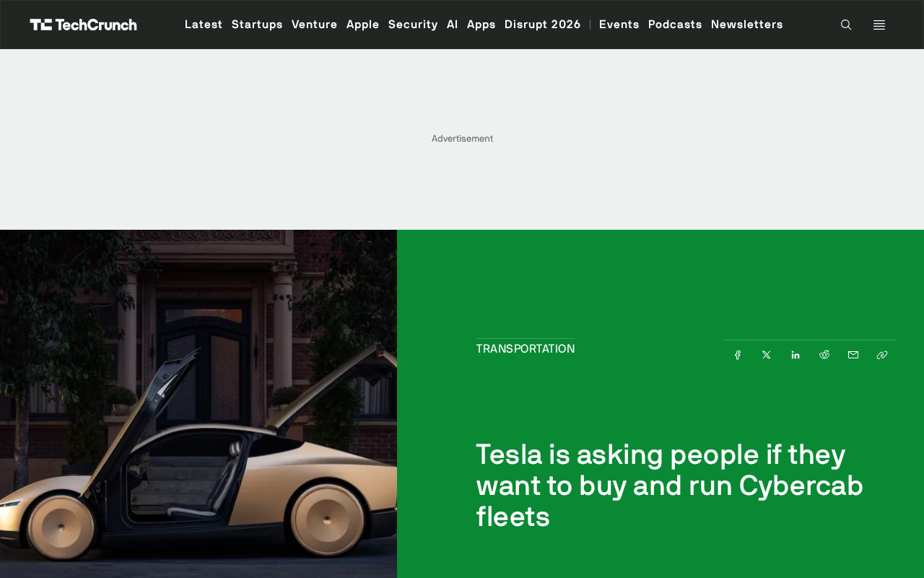Share article on LinkedIn
The height and width of the screenshot is (578, 924).
point(796,355)
